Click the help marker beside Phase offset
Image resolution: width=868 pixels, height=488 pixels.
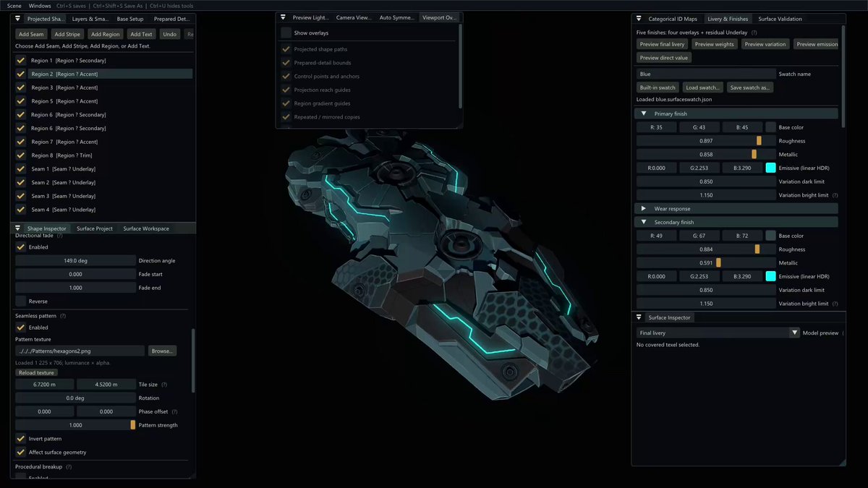174,411
